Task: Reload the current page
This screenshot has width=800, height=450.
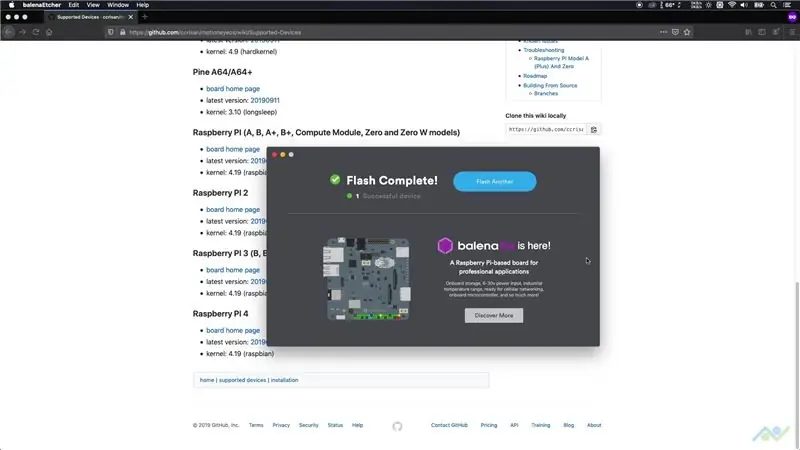Action: pos(36,32)
